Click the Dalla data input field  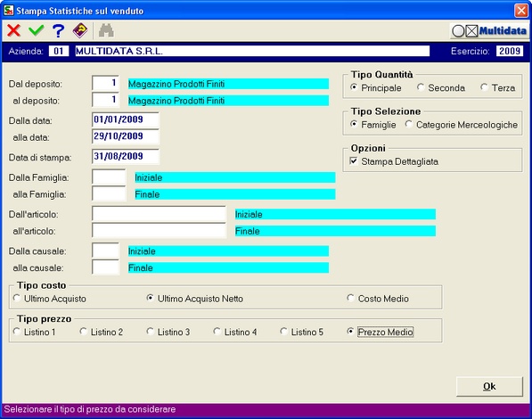tap(125, 119)
